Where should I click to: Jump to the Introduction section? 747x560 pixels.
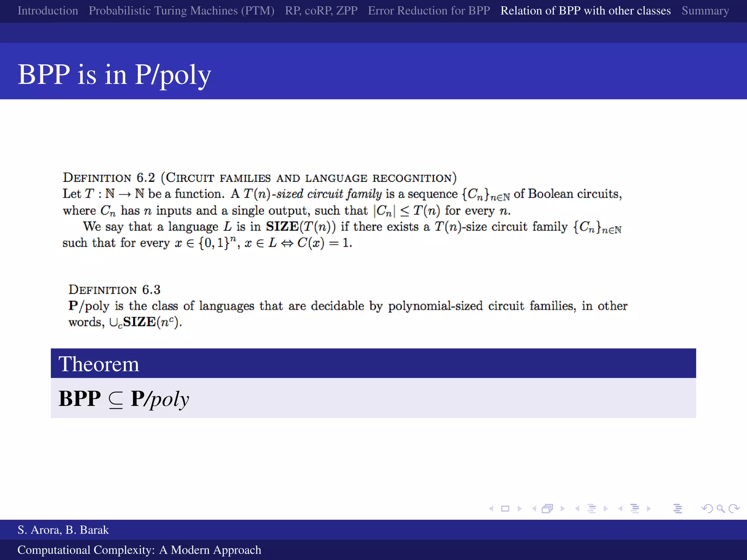[48, 11]
